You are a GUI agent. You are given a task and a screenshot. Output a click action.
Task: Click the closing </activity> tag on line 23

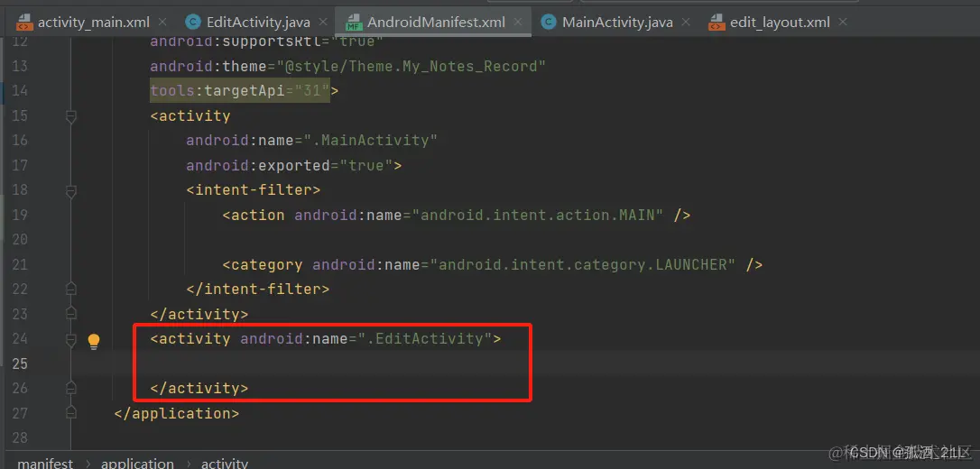click(199, 314)
